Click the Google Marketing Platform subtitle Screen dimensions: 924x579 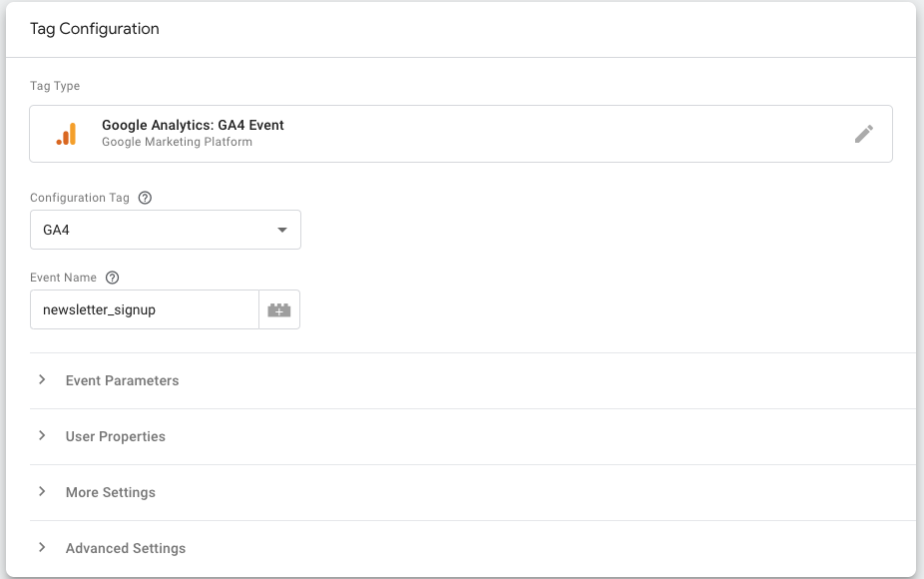[177, 142]
